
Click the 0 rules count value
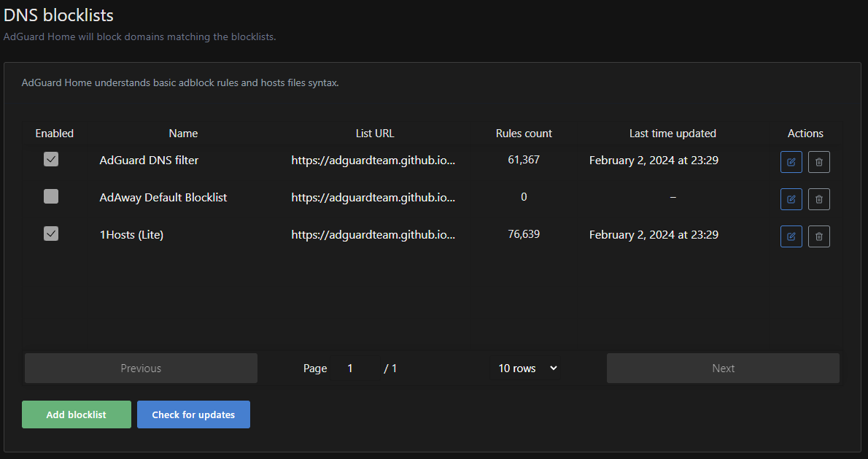click(x=524, y=197)
